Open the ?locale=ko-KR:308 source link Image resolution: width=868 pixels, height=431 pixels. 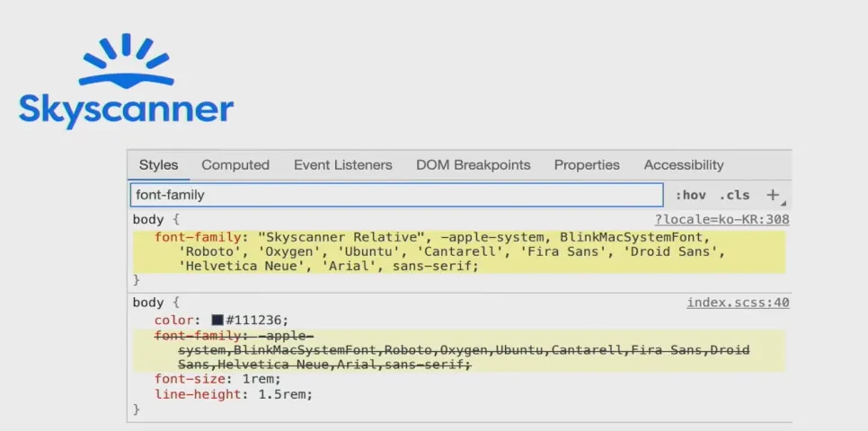[722, 220]
